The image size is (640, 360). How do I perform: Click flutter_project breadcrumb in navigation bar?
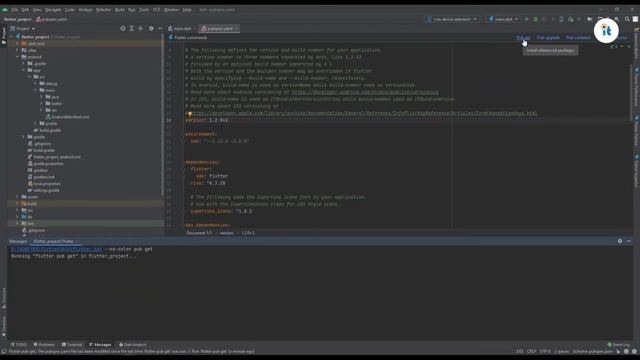[18, 19]
